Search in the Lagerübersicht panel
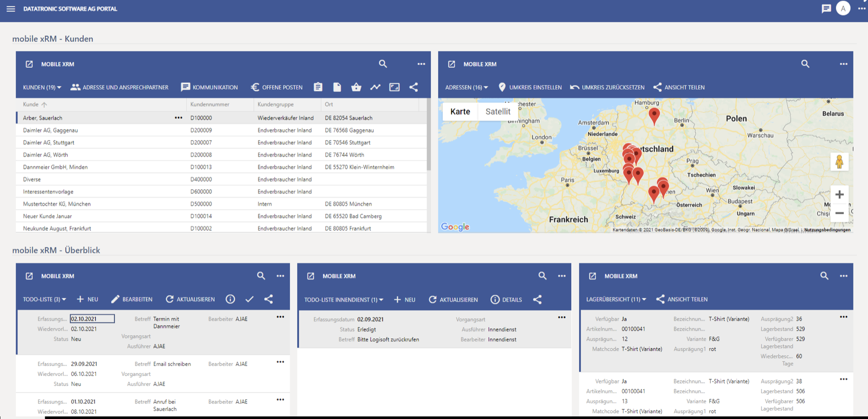The height and width of the screenshot is (419, 868). 824,276
